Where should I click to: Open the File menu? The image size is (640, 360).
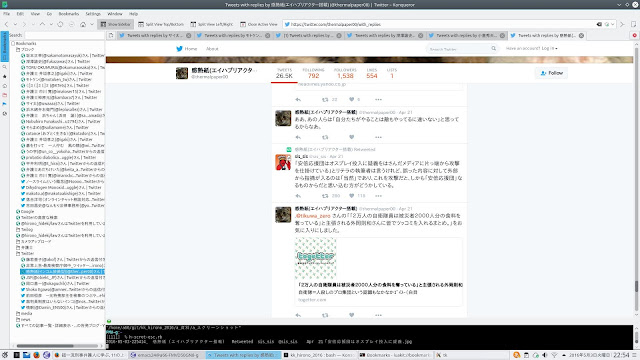tap(7, 14)
